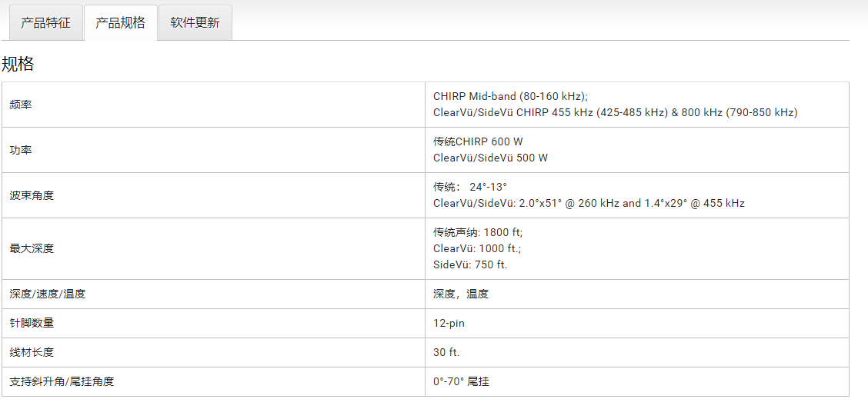Select the 产品规格 tab
The width and height of the screenshot is (868, 409).
click(x=120, y=22)
